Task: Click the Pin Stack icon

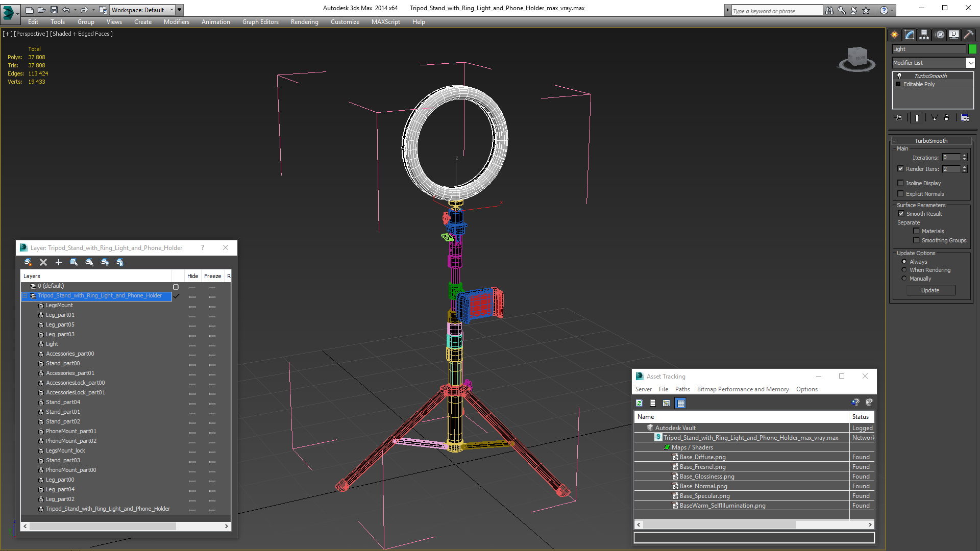Action: 899,118
